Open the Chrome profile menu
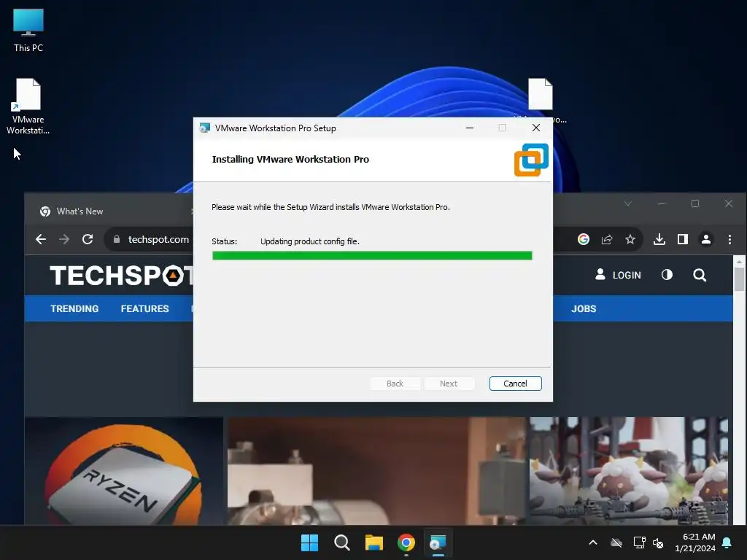This screenshot has width=747, height=560. click(x=706, y=239)
